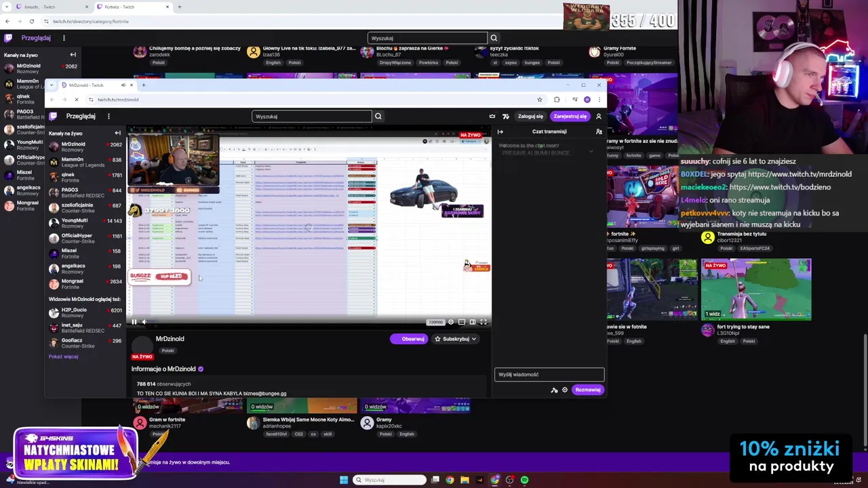Image resolution: width=868 pixels, height=488 pixels.
Task: Open H2P_Gucio channel in sidebar
Action: (x=85, y=312)
